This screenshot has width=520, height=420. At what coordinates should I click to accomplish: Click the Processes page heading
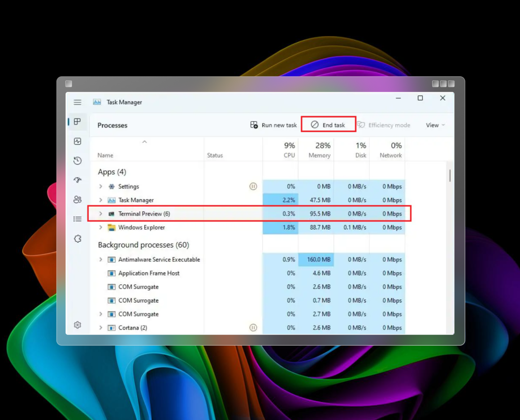click(113, 125)
